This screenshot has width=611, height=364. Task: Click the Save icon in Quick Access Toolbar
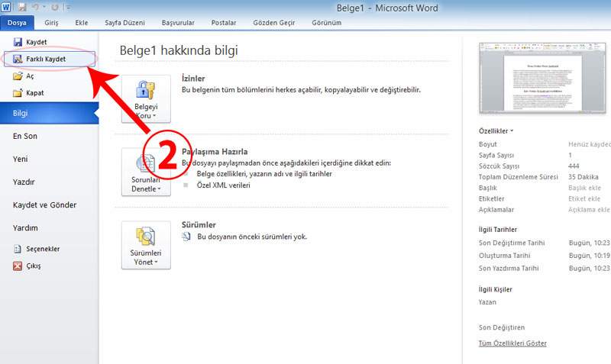[22, 7]
